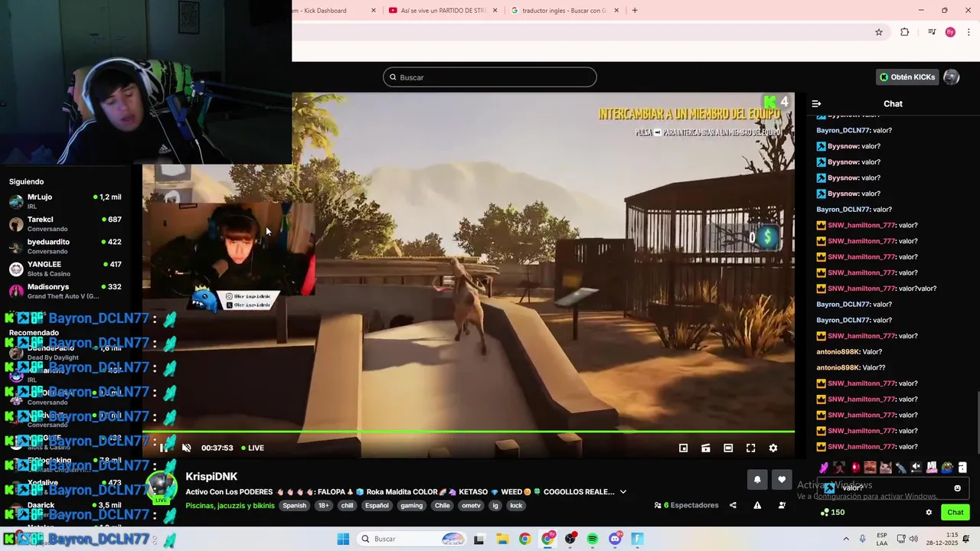Open chat settings gear icon

pos(929,513)
